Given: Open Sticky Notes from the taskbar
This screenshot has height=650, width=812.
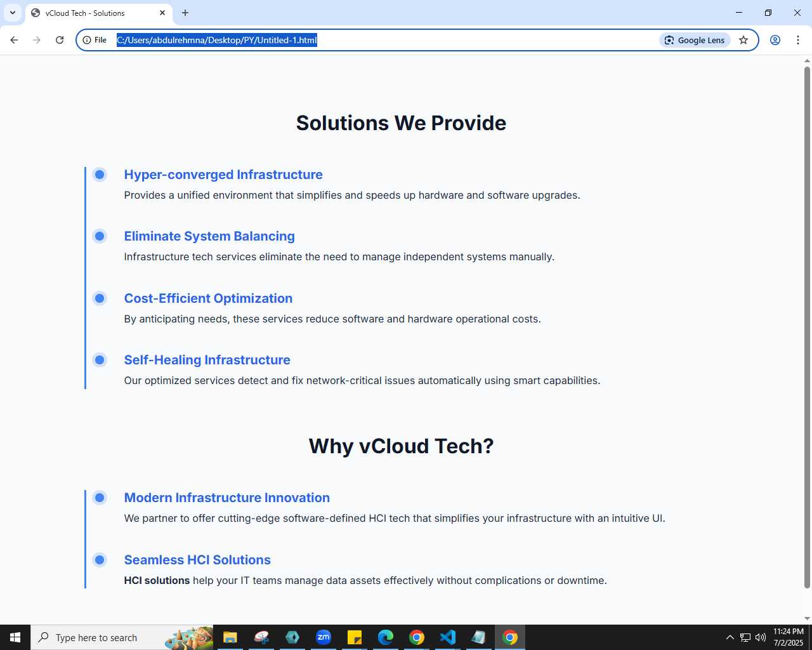Looking at the screenshot, I should (355, 637).
